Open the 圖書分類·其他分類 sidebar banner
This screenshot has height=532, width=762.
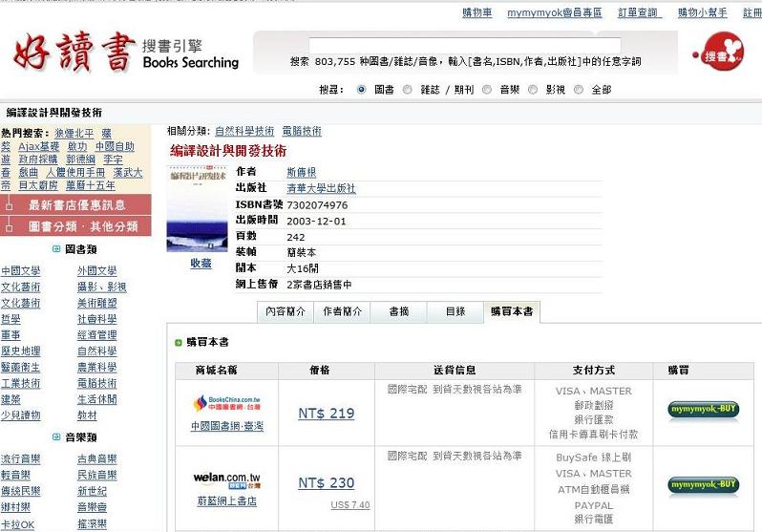click(x=75, y=226)
